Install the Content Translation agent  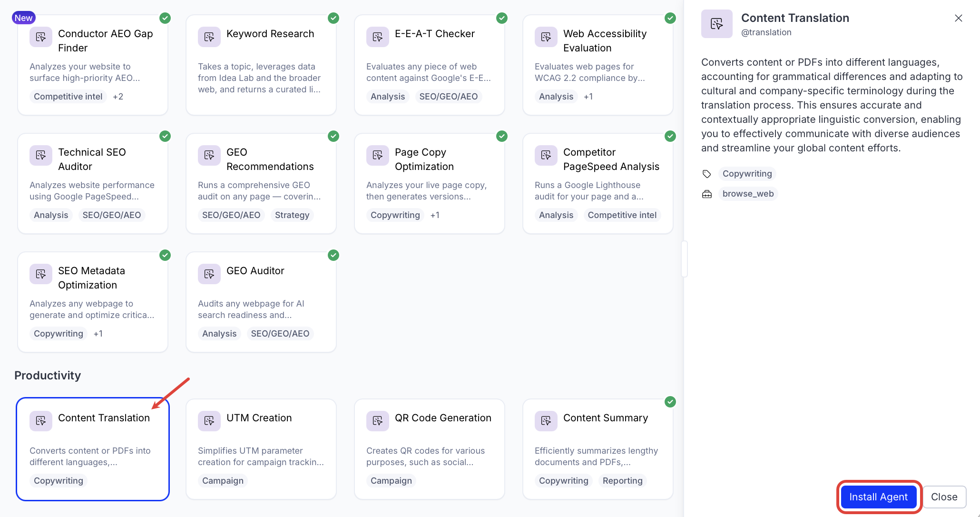pyautogui.click(x=878, y=497)
